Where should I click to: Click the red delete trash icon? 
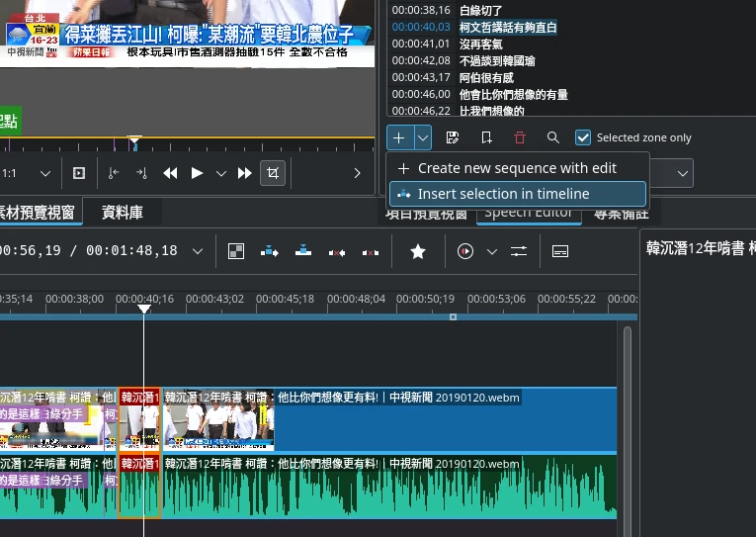pos(520,137)
